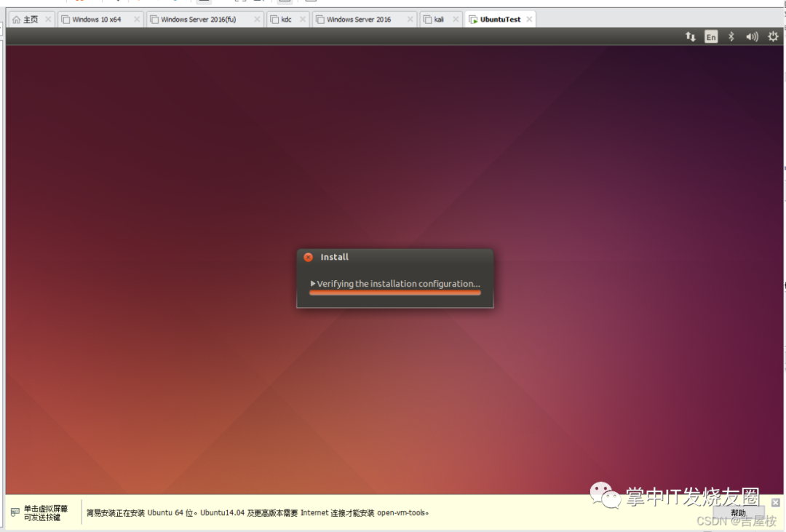
Task: Open the sound volume indicator
Action: 752,36
